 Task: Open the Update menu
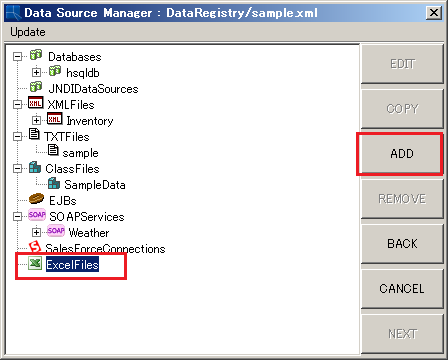click(28, 32)
